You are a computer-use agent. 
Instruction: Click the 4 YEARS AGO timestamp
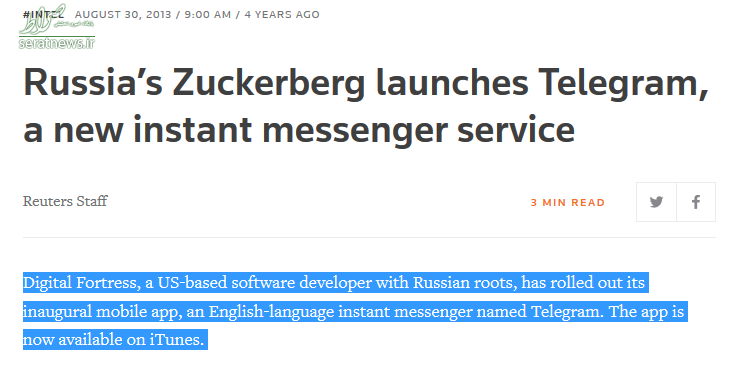282,15
